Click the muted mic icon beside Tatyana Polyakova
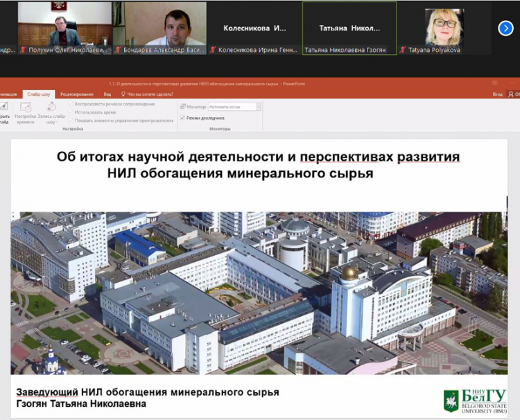 coord(403,50)
